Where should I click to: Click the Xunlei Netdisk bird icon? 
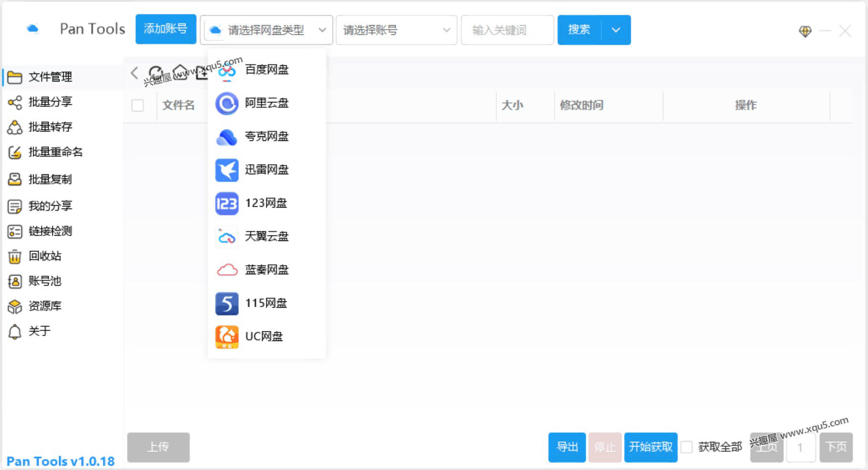pyautogui.click(x=227, y=170)
